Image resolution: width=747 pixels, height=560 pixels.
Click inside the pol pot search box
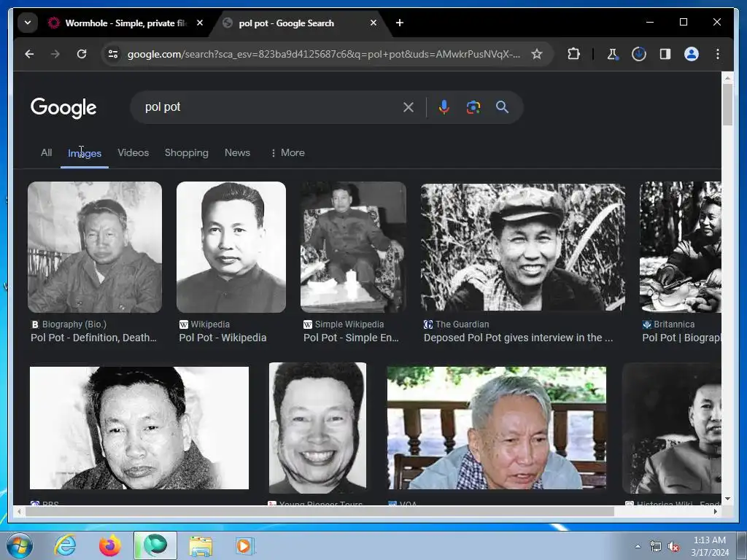267,107
